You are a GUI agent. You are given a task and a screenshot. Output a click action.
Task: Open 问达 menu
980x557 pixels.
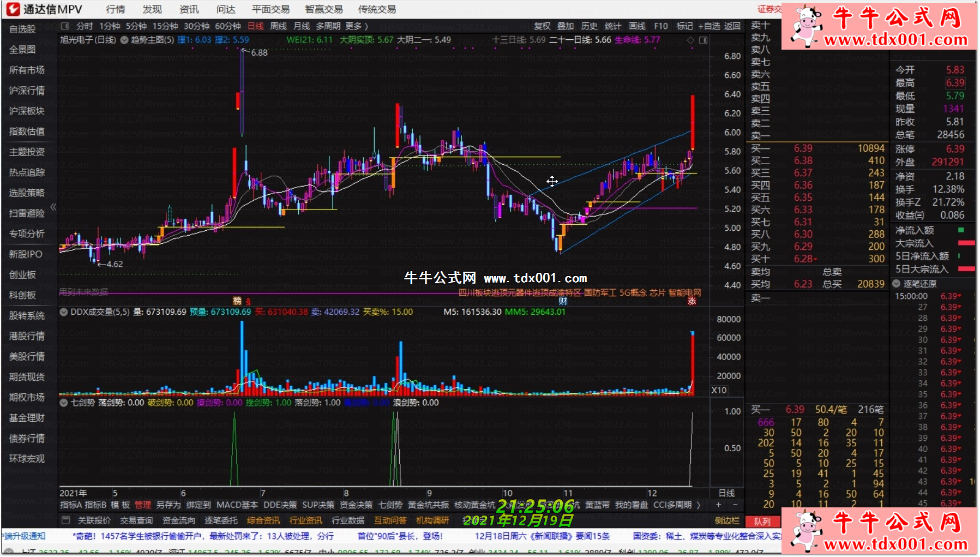point(226,9)
